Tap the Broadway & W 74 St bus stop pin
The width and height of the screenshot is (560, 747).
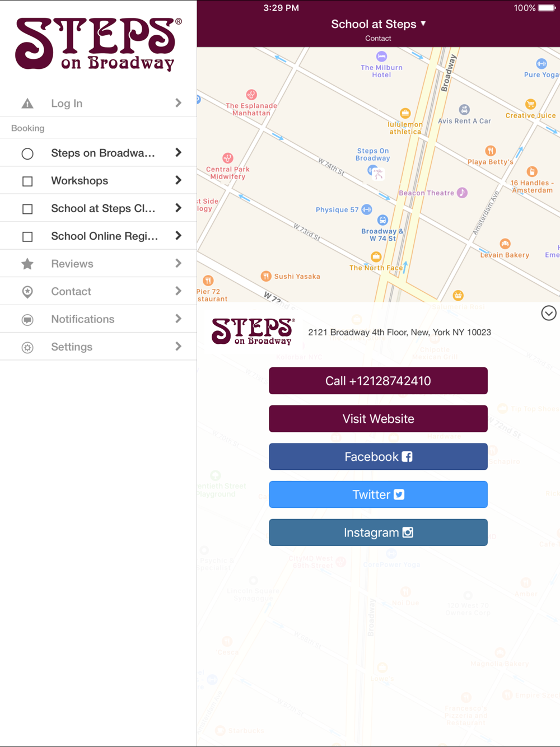(382, 220)
